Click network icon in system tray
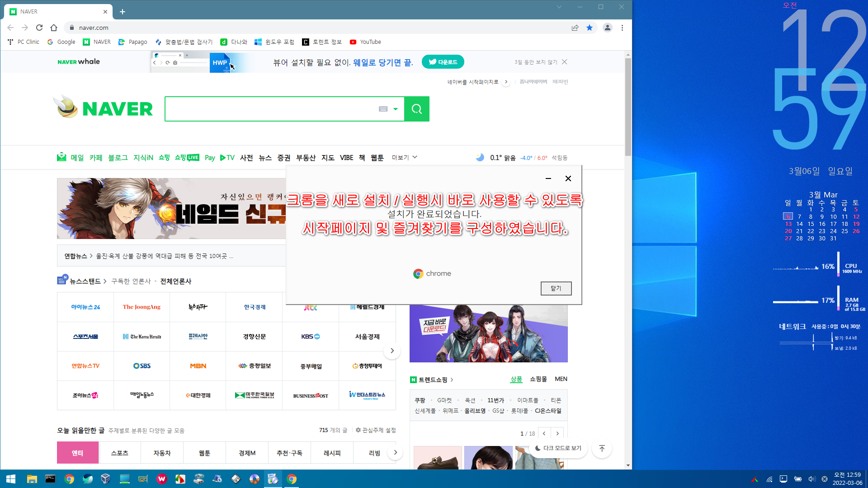The image size is (868, 488). click(x=769, y=479)
